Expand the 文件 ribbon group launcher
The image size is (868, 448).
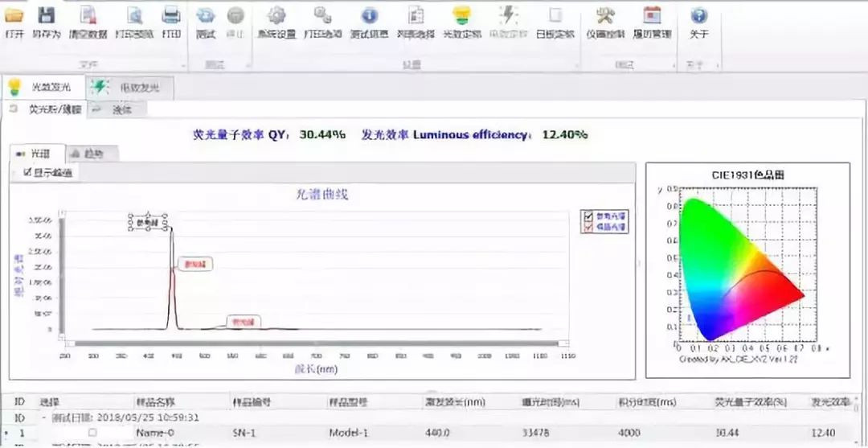click(184, 66)
